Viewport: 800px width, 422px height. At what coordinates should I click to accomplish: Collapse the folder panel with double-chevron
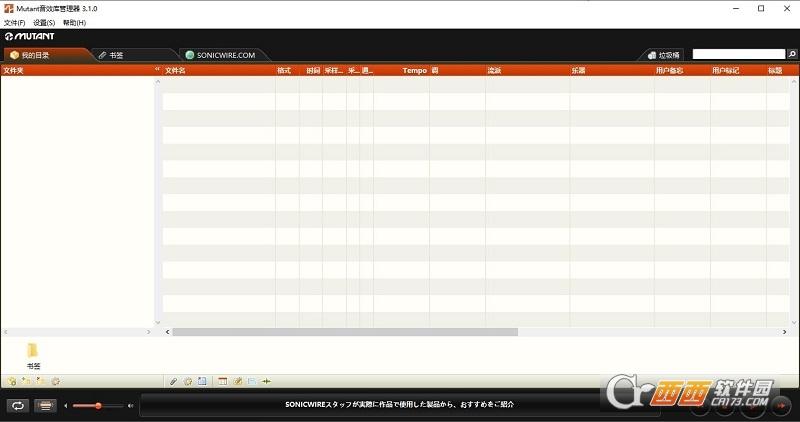point(157,70)
